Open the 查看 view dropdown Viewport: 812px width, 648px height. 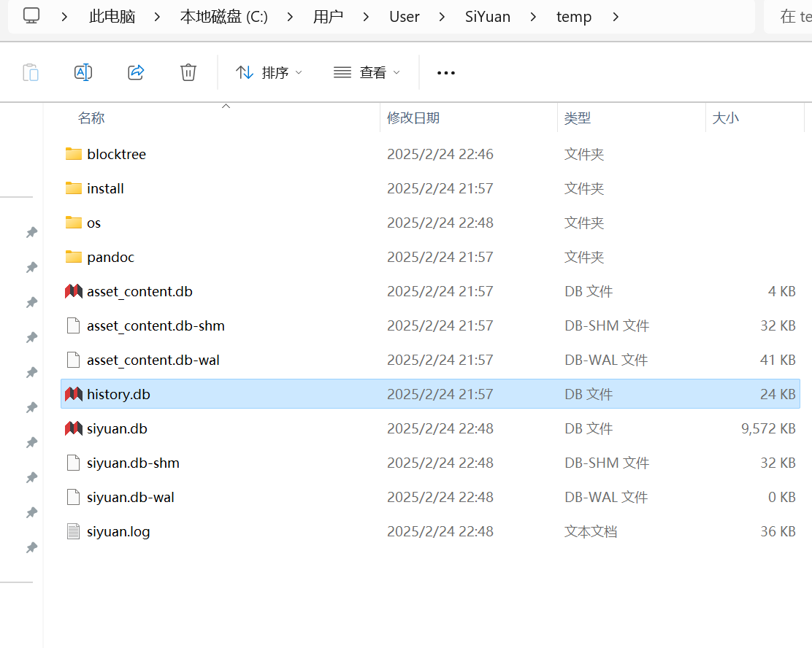pyautogui.click(x=367, y=72)
